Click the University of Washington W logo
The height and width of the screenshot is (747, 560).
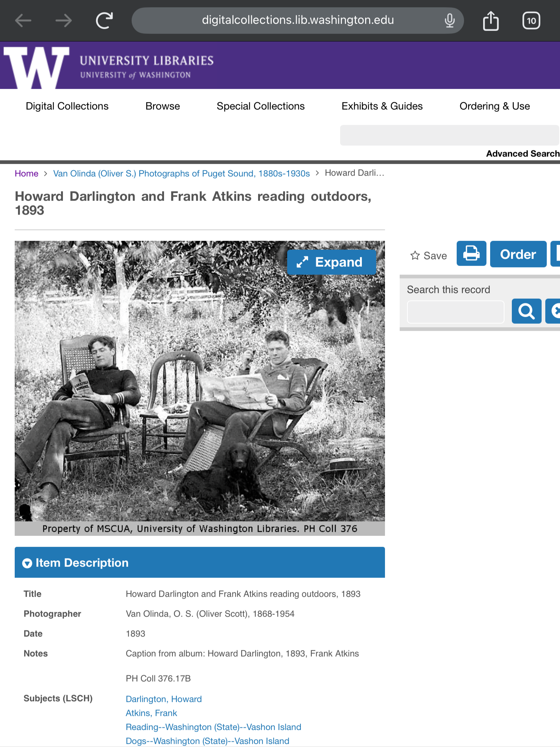click(37, 67)
